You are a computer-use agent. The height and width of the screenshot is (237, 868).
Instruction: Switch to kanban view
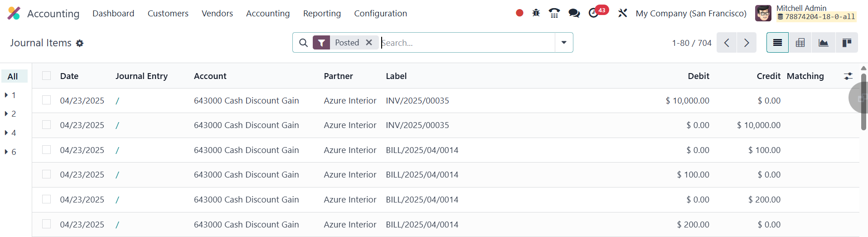click(846, 43)
